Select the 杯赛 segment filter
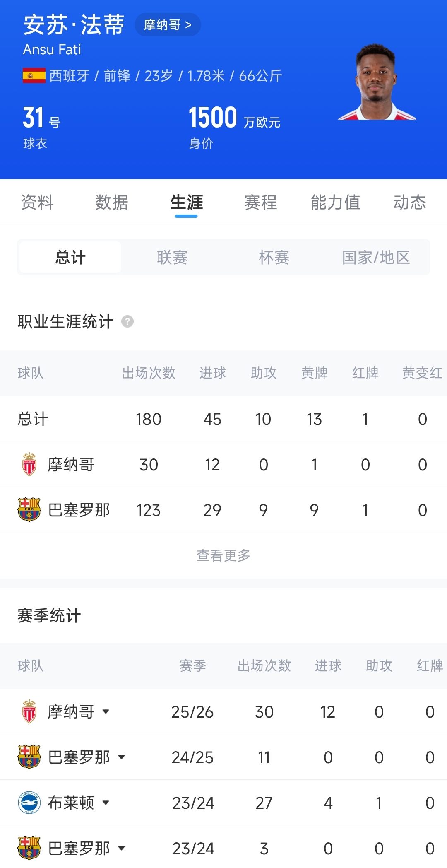Screen dimensions: 447x868 tap(274, 257)
